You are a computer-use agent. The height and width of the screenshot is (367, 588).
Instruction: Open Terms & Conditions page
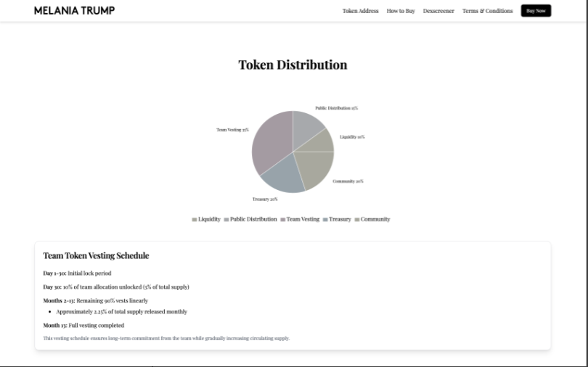point(488,11)
